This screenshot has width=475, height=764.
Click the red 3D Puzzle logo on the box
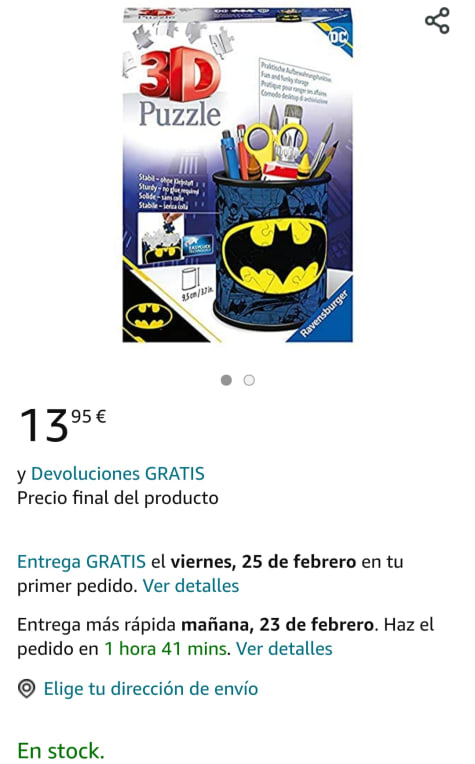tap(180, 88)
